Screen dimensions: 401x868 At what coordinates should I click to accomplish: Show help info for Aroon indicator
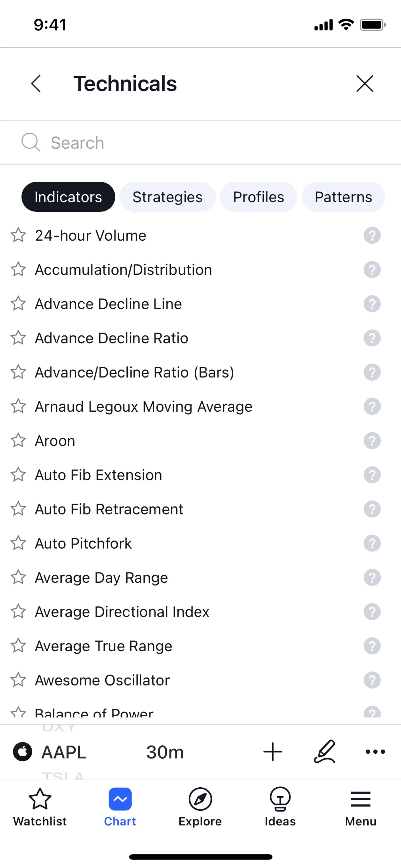coord(372,441)
